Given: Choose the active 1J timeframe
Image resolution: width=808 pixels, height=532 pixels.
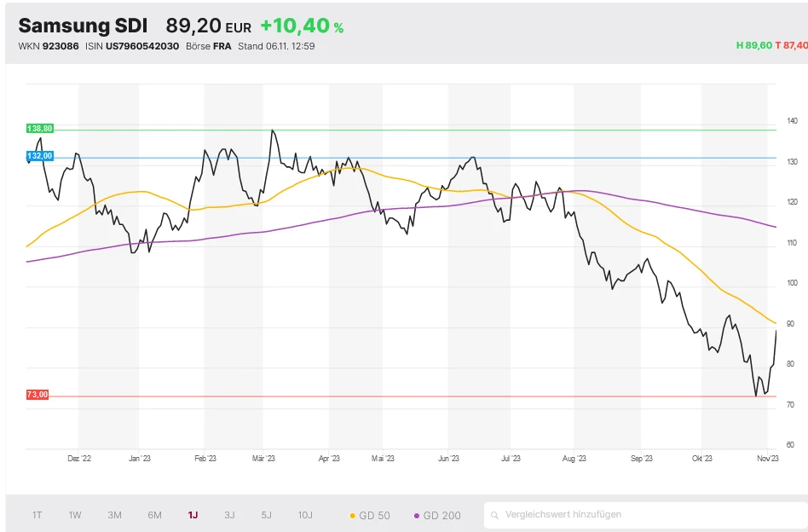Looking at the screenshot, I should pyautogui.click(x=193, y=515).
